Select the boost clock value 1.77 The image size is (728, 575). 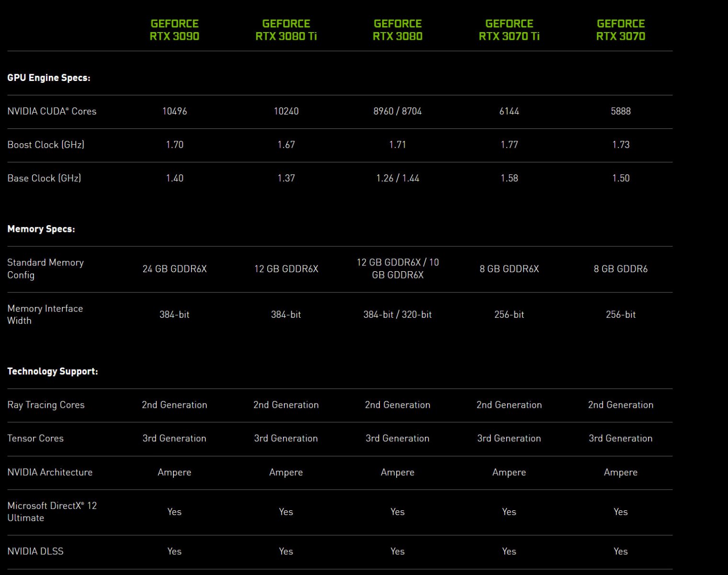click(509, 145)
